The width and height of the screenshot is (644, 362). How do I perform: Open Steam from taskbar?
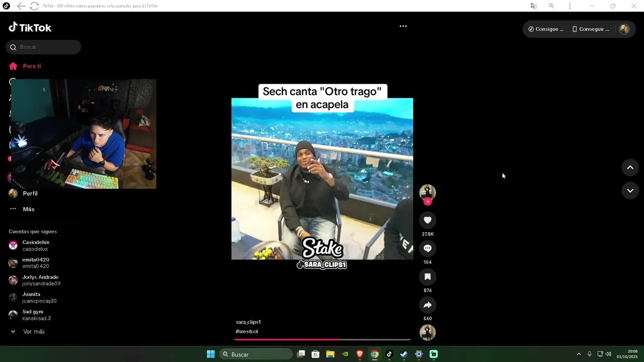pyautogui.click(x=404, y=354)
